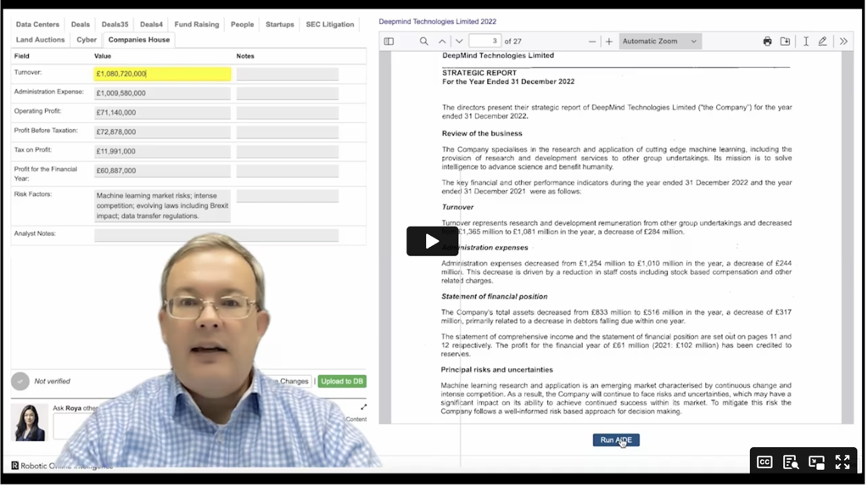Switch to the Cyber tab
The width and height of the screenshot is (868, 487).
[87, 40]
